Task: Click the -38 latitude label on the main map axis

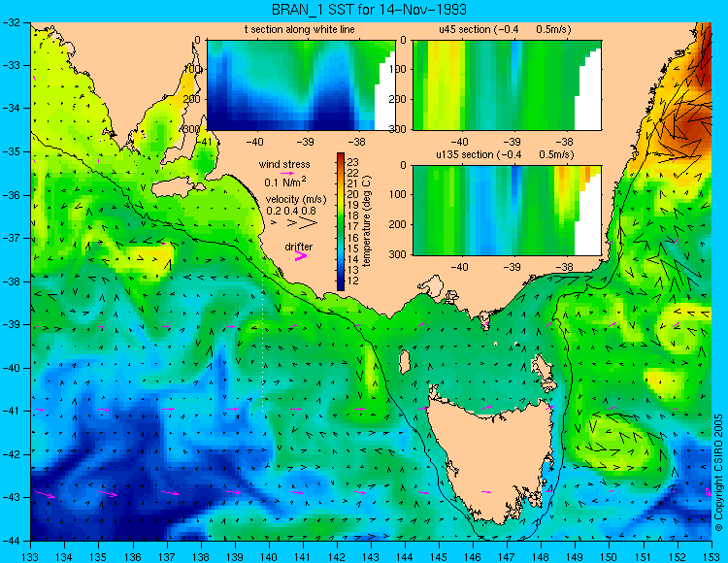Action: point(11,281)
